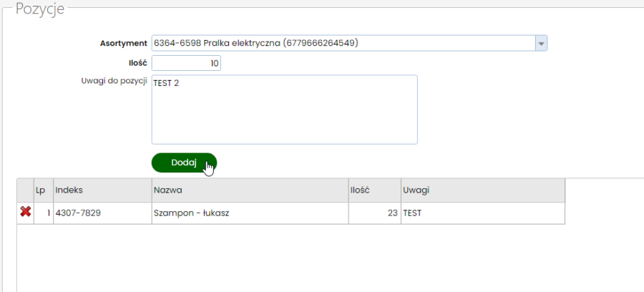Sort by the Nazwa column header
The image size is (644, 292).
tap(250, 190)
